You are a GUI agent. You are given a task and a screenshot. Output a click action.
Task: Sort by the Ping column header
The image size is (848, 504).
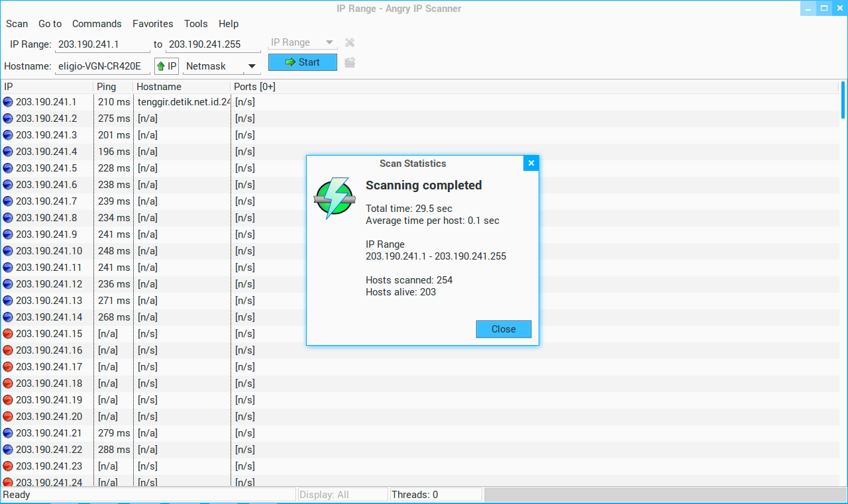click(113, 87)
